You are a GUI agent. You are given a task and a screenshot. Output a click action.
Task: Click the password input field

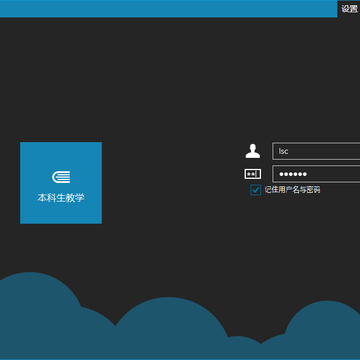(316, 174)
